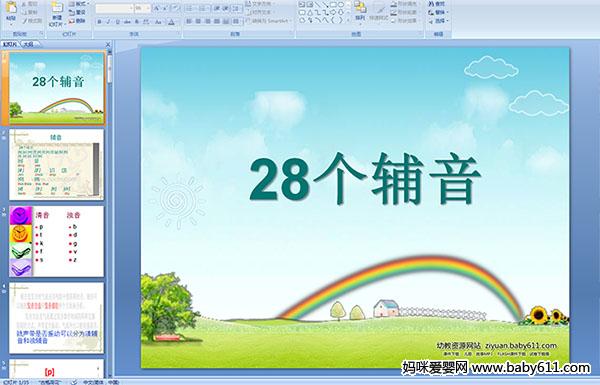This screenshot has width=600, height=385.
Task: Open the font size dropdown
Action: pos(143,8)
